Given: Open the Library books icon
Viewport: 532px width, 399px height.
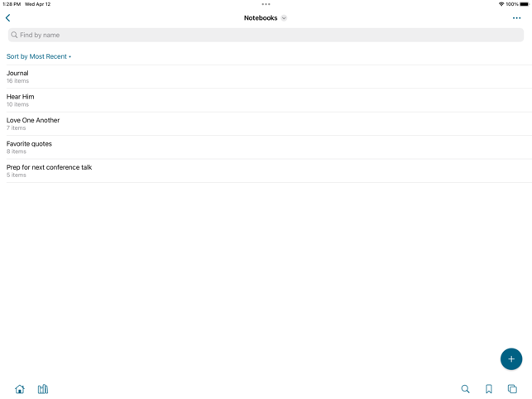Looking at the screenshot, I should pyautogui.click(x=43, y=389).
